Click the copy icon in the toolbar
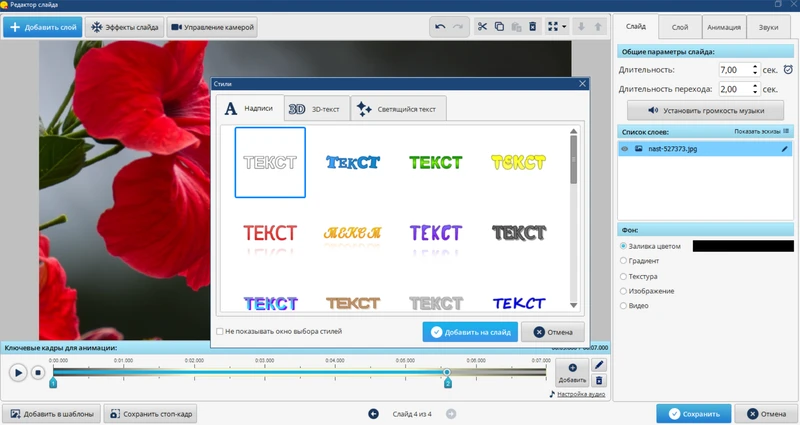Screen dimensions: 800x425 tap(499, 26)
